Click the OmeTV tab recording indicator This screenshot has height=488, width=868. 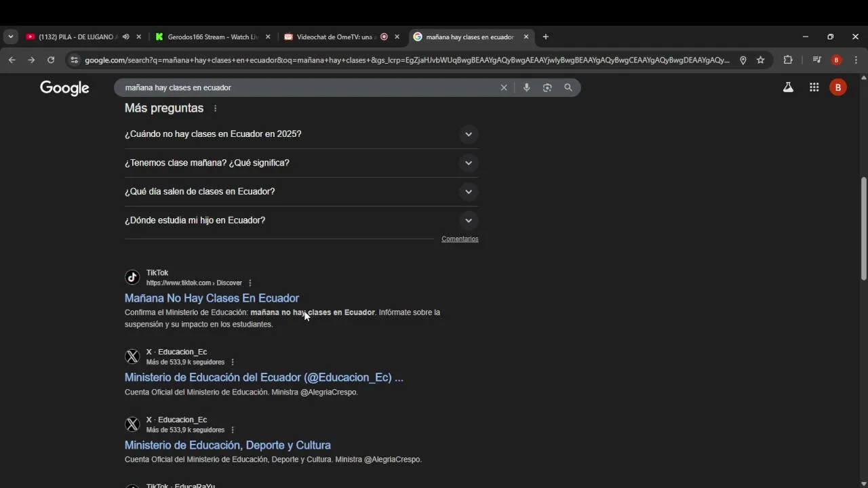[x=384, y=37]
